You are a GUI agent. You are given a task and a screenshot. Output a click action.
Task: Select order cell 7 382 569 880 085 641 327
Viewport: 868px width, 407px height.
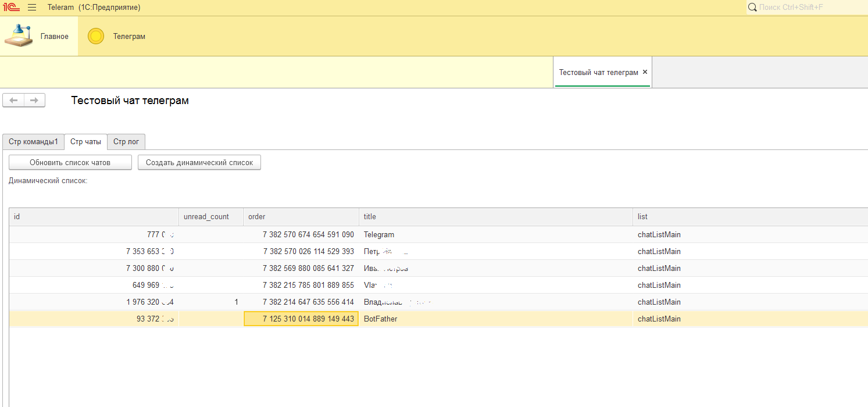(301, 268)
